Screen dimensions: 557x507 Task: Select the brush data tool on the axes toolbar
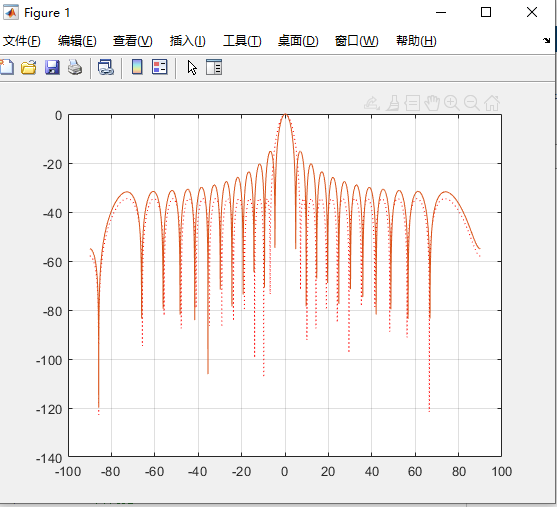pyautogui.click(x=393, y=103)
